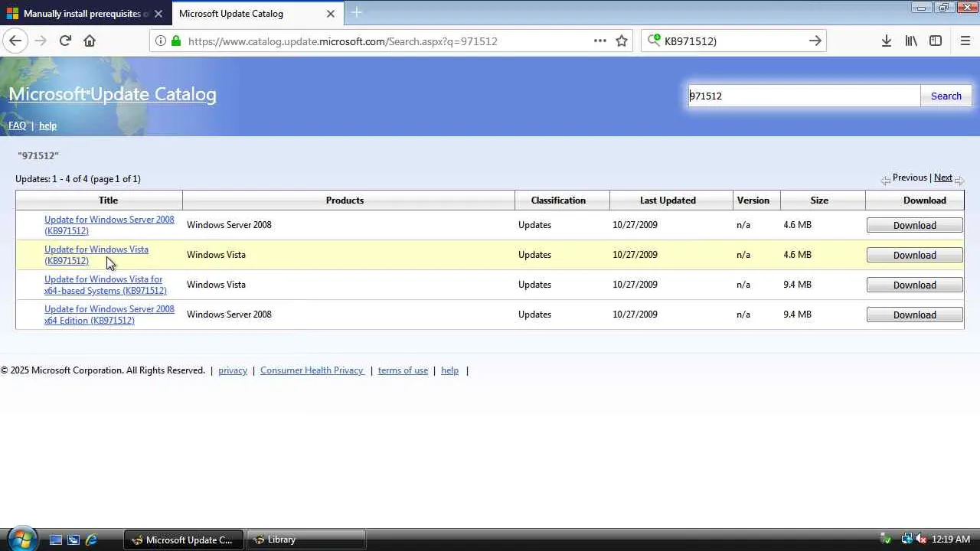Open the Library window from taskbar

pos(306,540)
